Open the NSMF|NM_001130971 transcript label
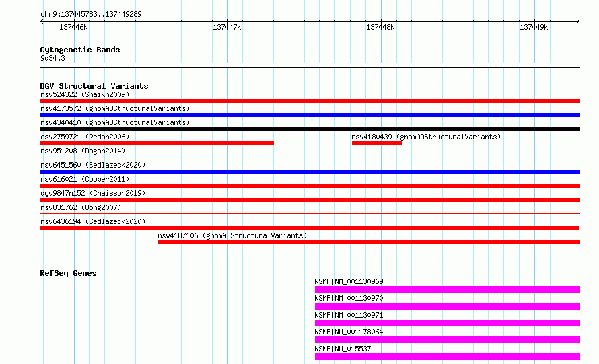 coord(349,315)
